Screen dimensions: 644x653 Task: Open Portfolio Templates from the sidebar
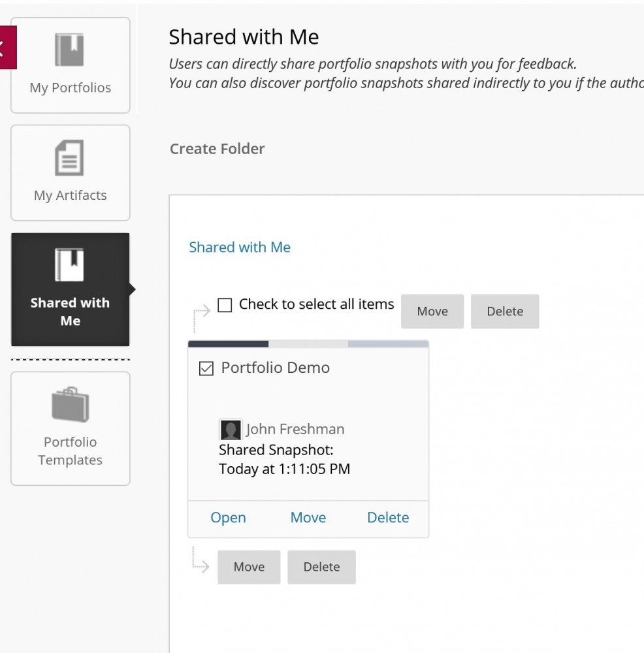[70, 451]
